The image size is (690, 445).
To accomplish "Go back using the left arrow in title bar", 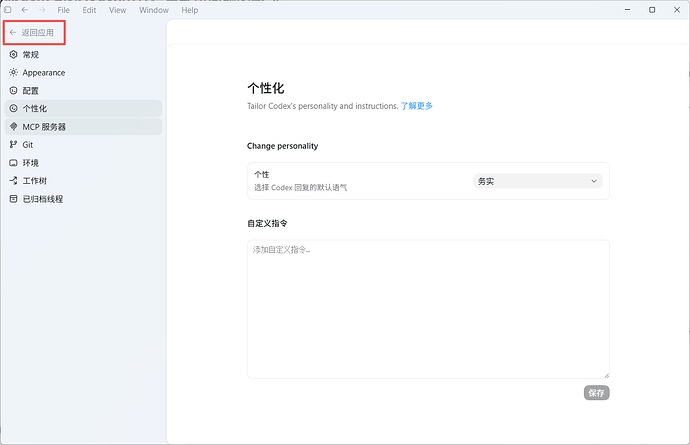I will [x=25, y=10].
